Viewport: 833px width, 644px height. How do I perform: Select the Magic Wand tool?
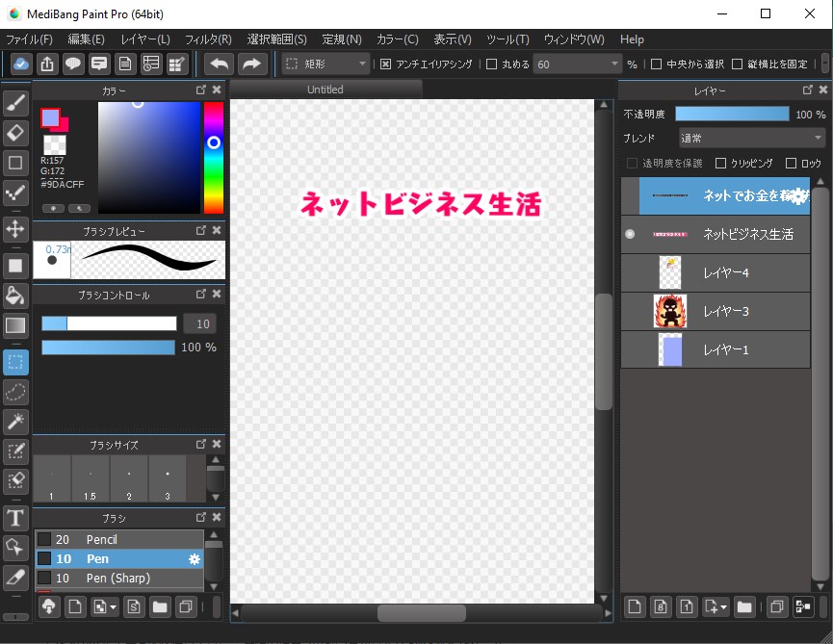(15, 421)
